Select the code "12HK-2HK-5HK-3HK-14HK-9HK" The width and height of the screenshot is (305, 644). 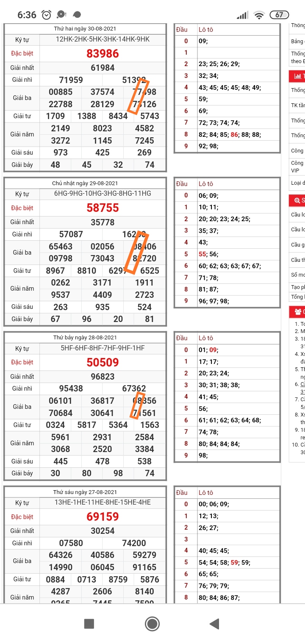103,39
